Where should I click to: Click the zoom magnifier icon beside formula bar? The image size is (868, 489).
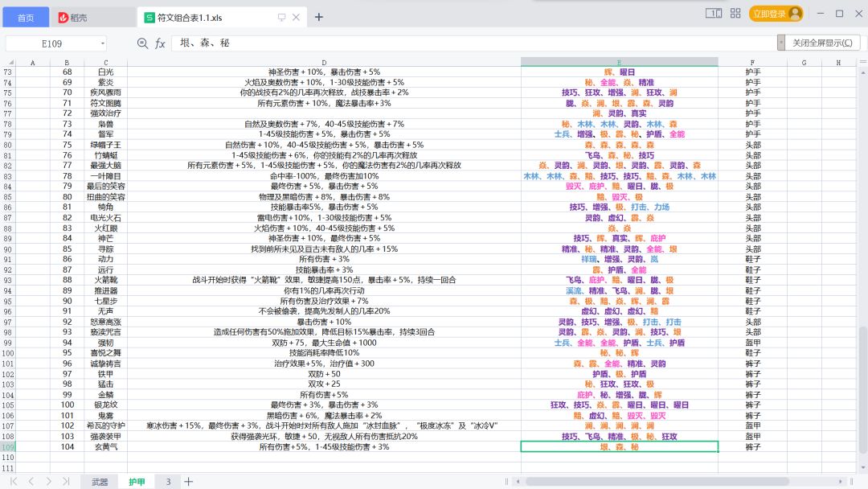pyautogui.click(x=142, y=43)
